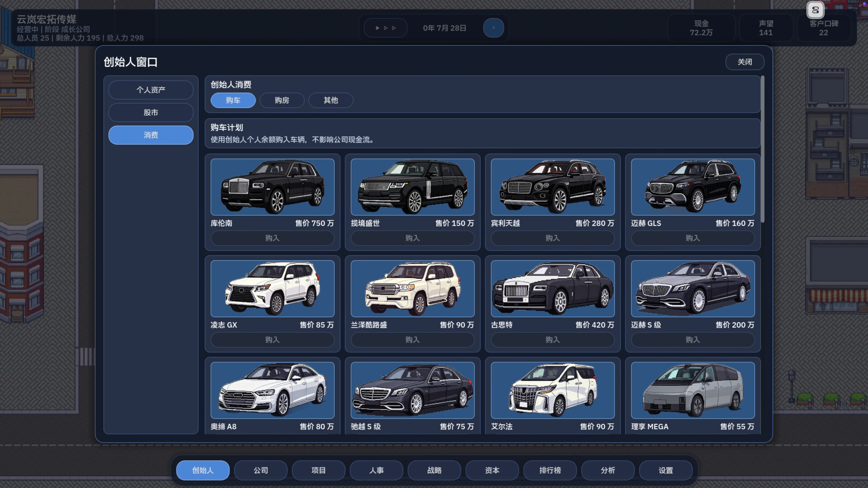Close the 创始人窗口 with 关闭
This screenshot has width=868, height=488.
pos(745,62)
